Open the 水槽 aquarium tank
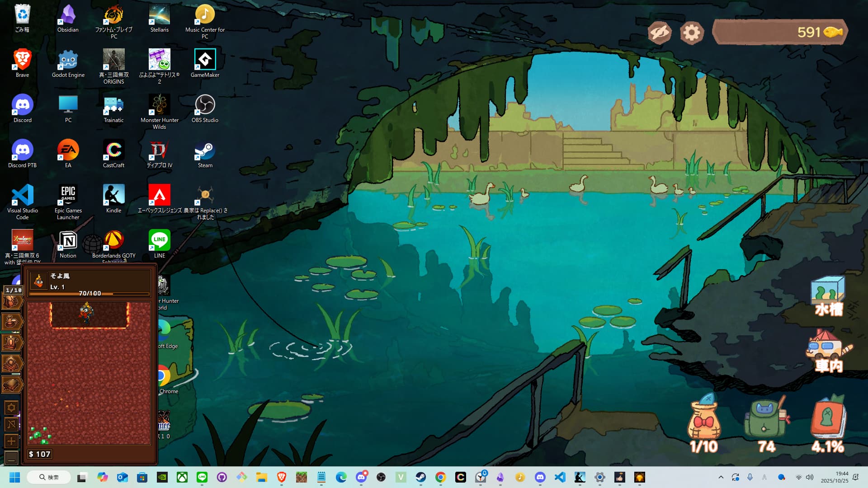This screenshot has width=868, height=488. click(828, 296)
